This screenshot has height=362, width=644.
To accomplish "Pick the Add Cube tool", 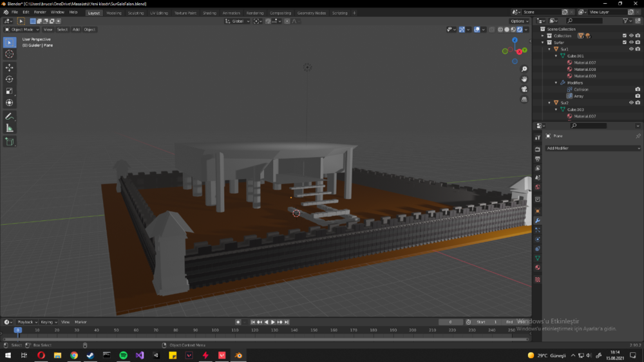I will 10,141.
